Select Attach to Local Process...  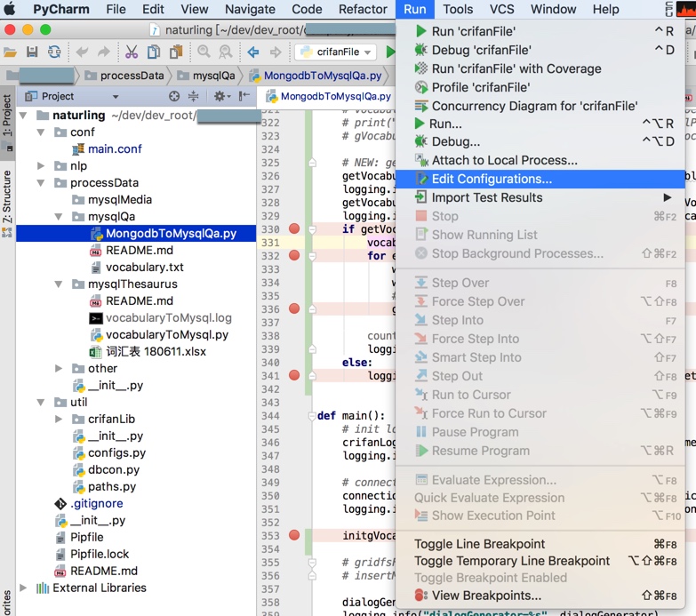540,160
